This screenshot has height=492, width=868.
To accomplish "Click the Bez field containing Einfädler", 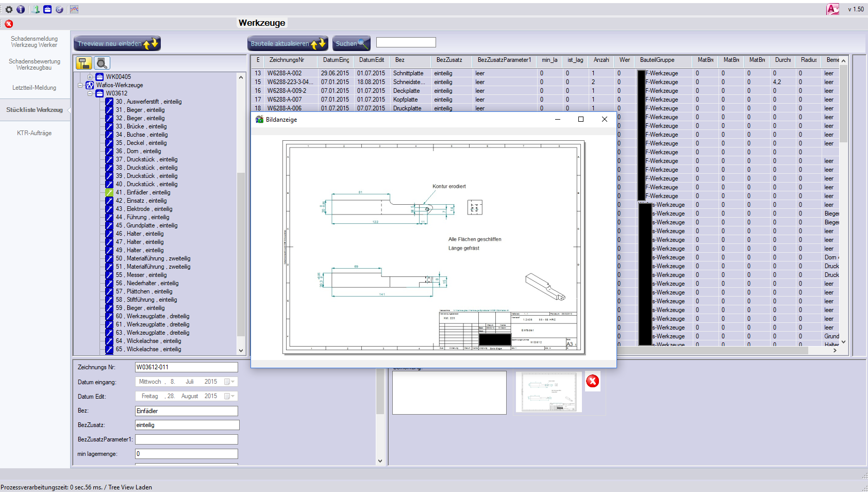I will [x=187, y=411].
